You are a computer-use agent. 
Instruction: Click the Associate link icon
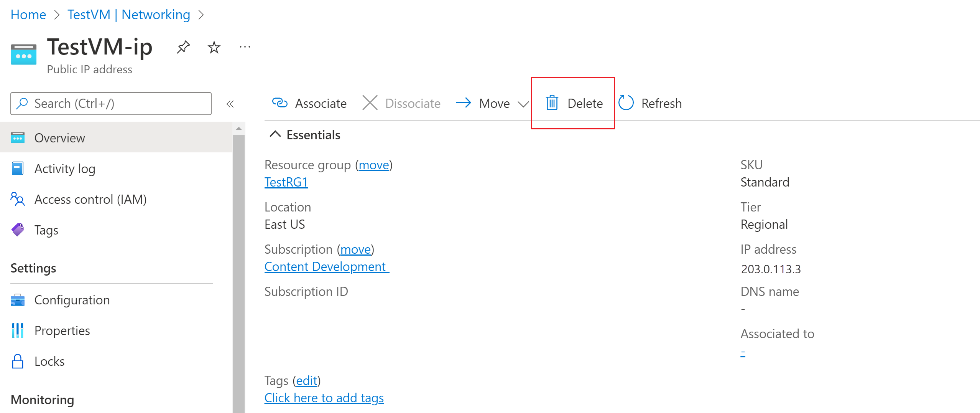(x=280, y=103)
